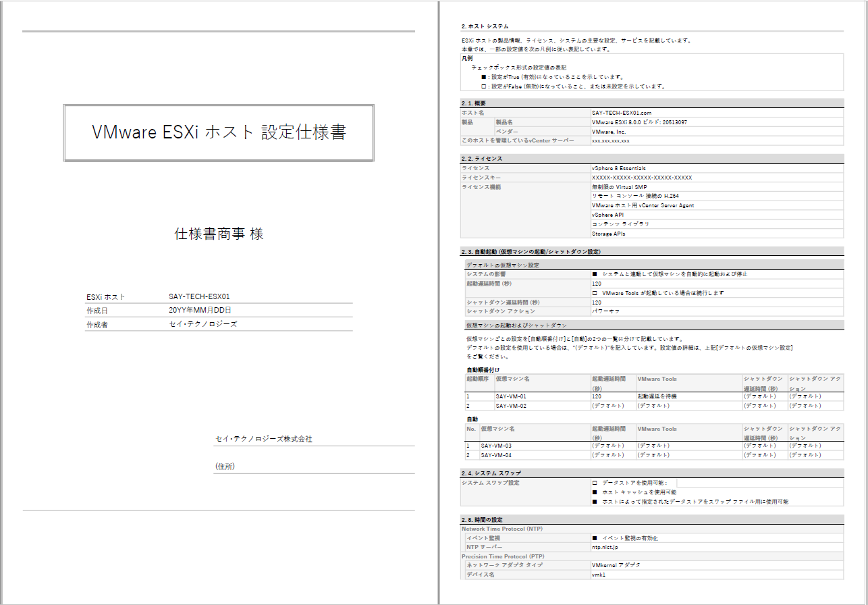Select the 2.1. 概要 section header

652,103
